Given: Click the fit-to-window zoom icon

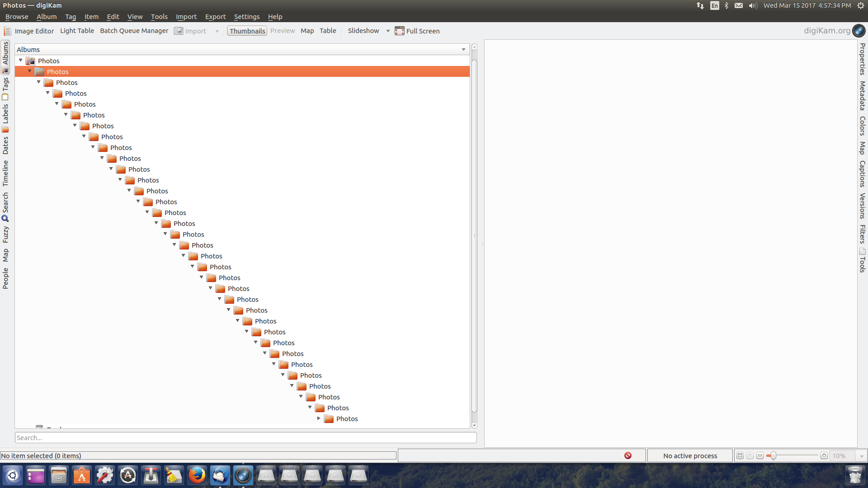Looking at the screenshot, I should pos(740,455).
